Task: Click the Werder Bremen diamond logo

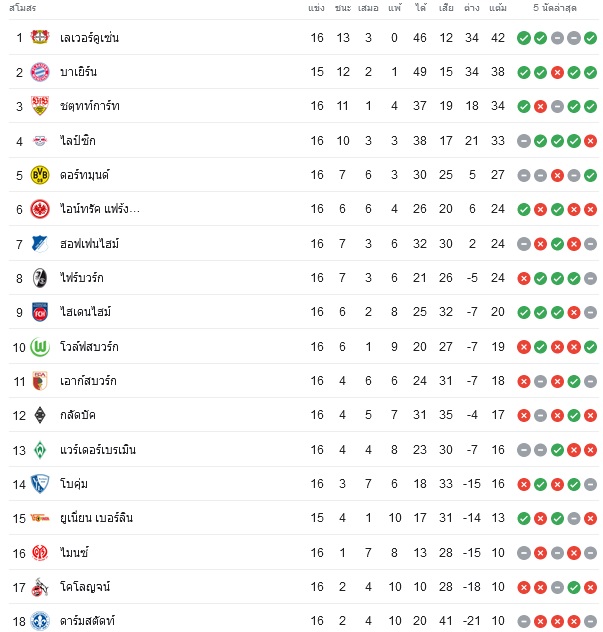Action: tap(40, 450)
